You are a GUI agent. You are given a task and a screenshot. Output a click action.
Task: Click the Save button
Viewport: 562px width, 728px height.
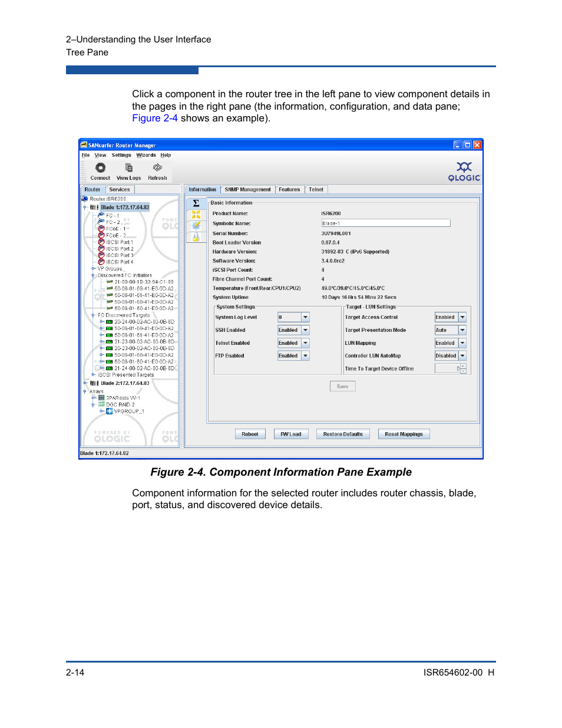tap(342, 387)
